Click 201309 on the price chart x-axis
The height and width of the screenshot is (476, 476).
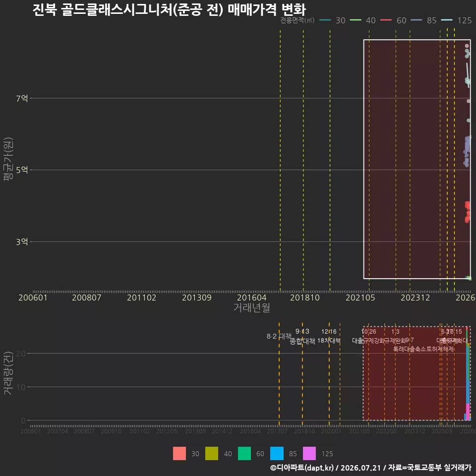(x=197, y=297)
